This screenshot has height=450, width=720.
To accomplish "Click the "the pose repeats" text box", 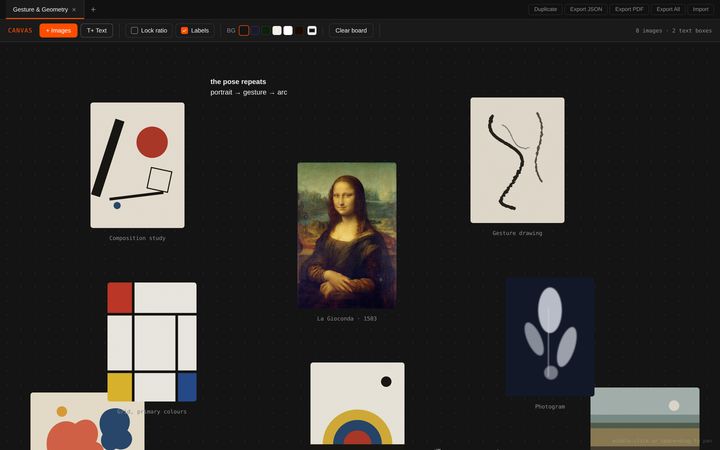I will 238,82.
